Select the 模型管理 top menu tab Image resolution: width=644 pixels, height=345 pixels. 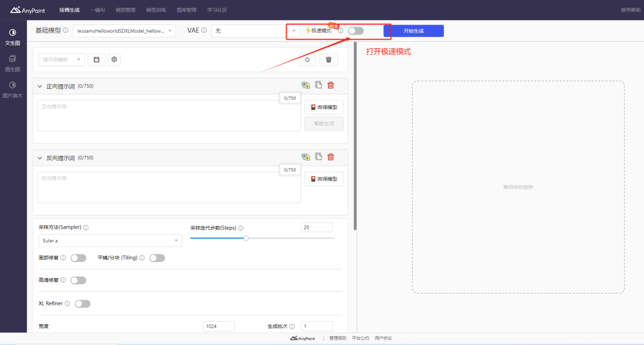[x=125, y=10]
